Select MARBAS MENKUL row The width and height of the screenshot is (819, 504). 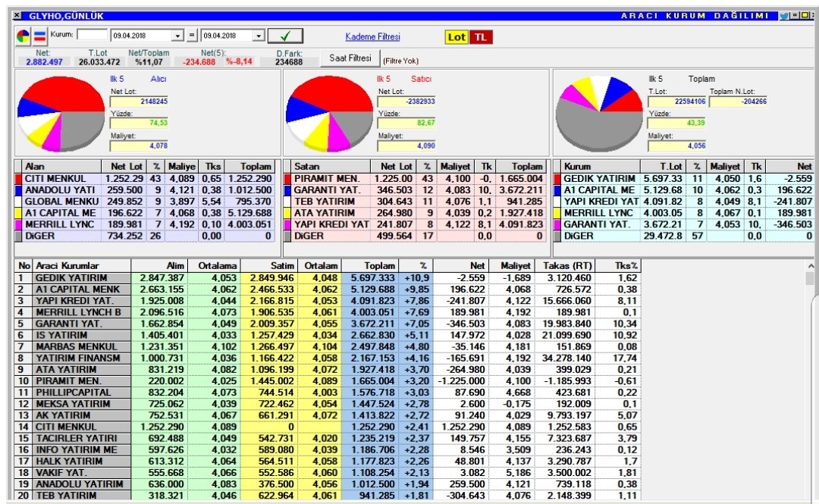327,347
